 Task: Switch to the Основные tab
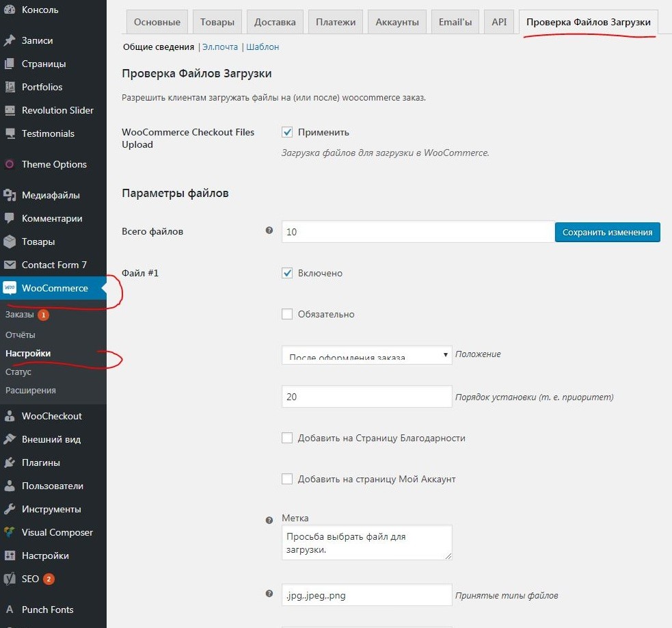[157, 22]
